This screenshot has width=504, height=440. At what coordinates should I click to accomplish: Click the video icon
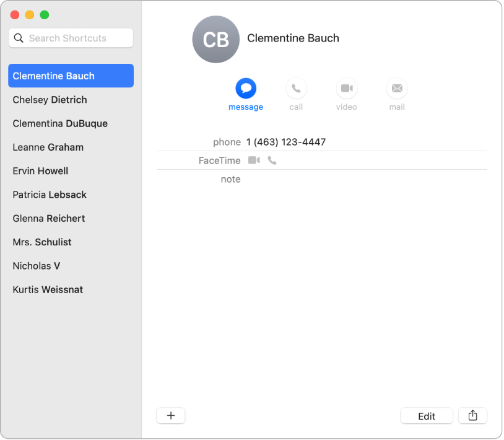click(x=346, y=89)
